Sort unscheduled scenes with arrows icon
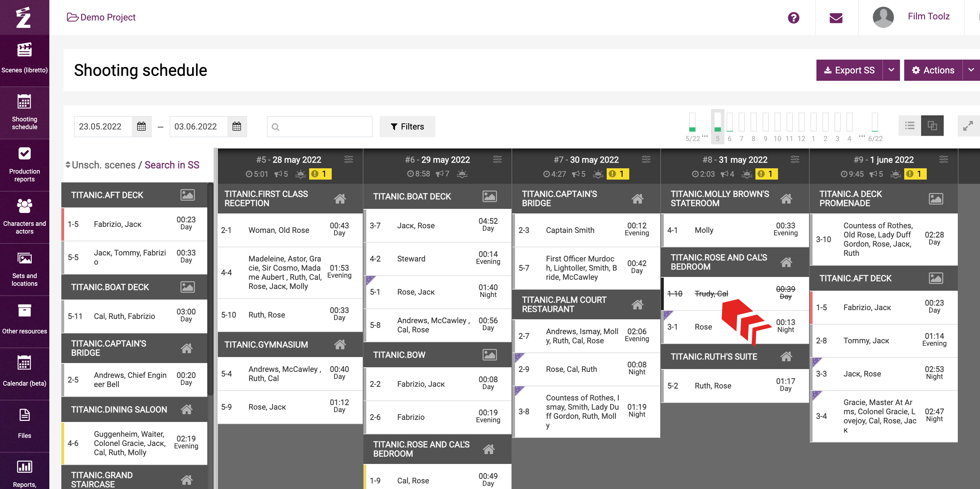Screen dimensions: 980x489 [68, 164]
